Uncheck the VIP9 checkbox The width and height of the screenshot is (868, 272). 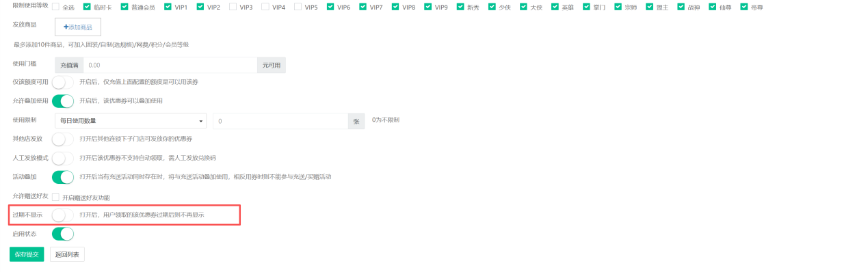(x=428, y=7)
